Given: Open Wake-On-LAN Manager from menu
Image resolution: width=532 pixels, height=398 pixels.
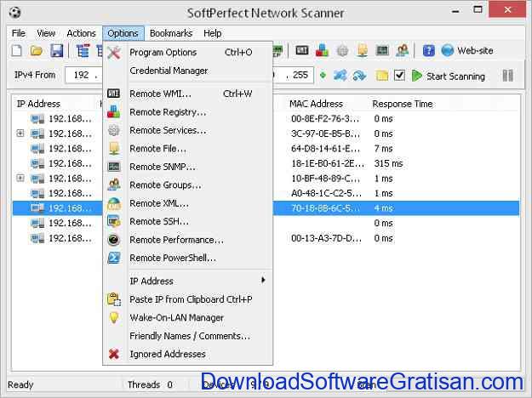Looking at the screenshot, I should tap(187, 318).
